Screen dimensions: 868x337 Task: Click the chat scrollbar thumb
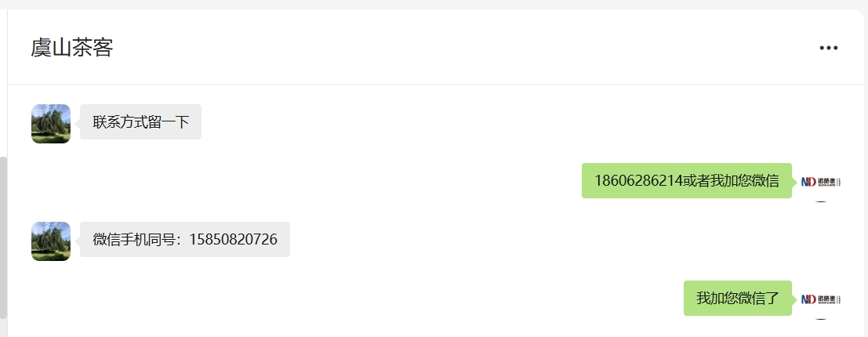click(x=3, y=235)
